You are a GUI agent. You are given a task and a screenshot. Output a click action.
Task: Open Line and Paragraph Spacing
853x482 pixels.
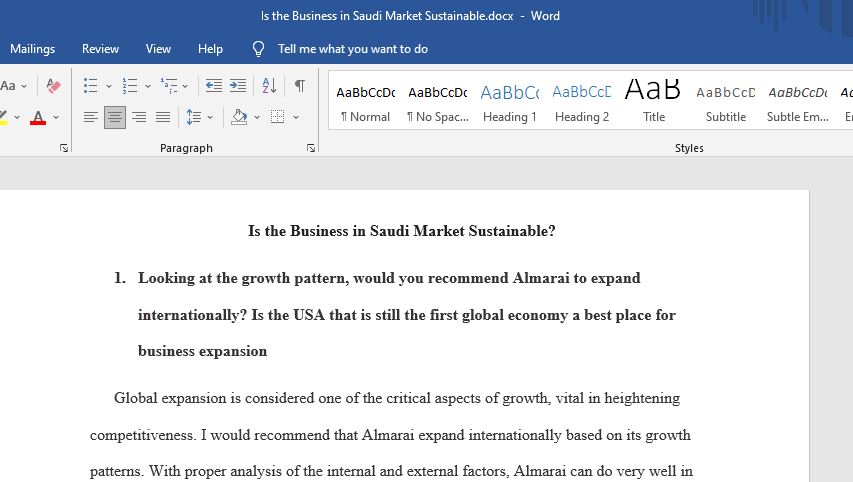(194, 117)
